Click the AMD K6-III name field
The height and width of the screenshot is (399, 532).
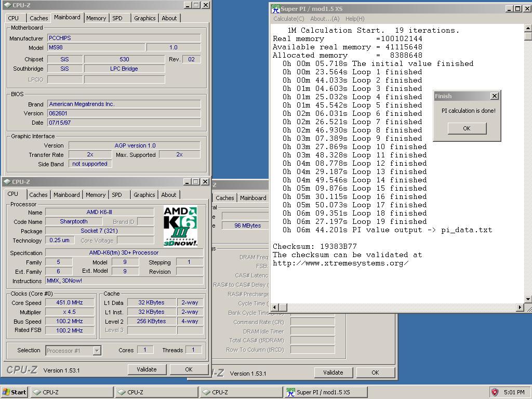[x=99, y=212]
